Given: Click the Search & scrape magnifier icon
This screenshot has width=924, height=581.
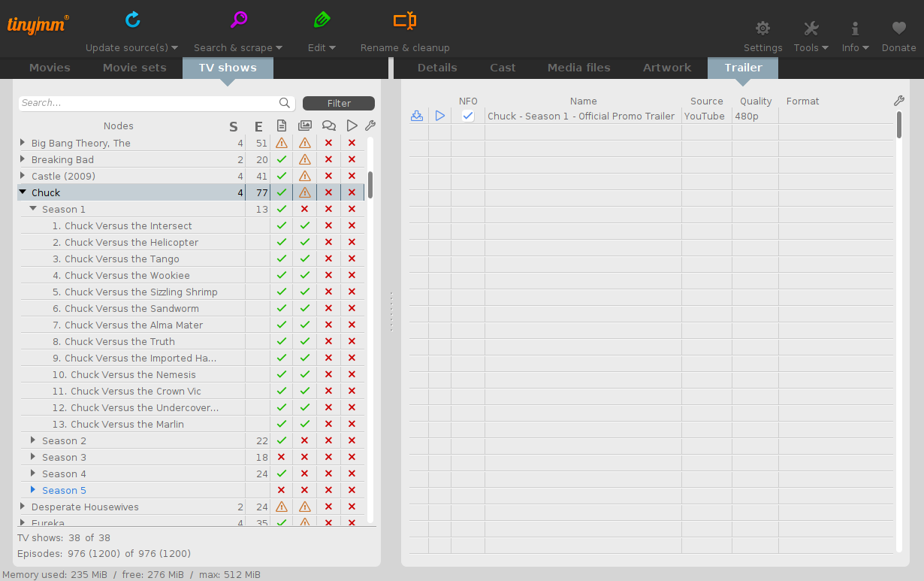Looking at the screenshot, I should click(239, 20).
